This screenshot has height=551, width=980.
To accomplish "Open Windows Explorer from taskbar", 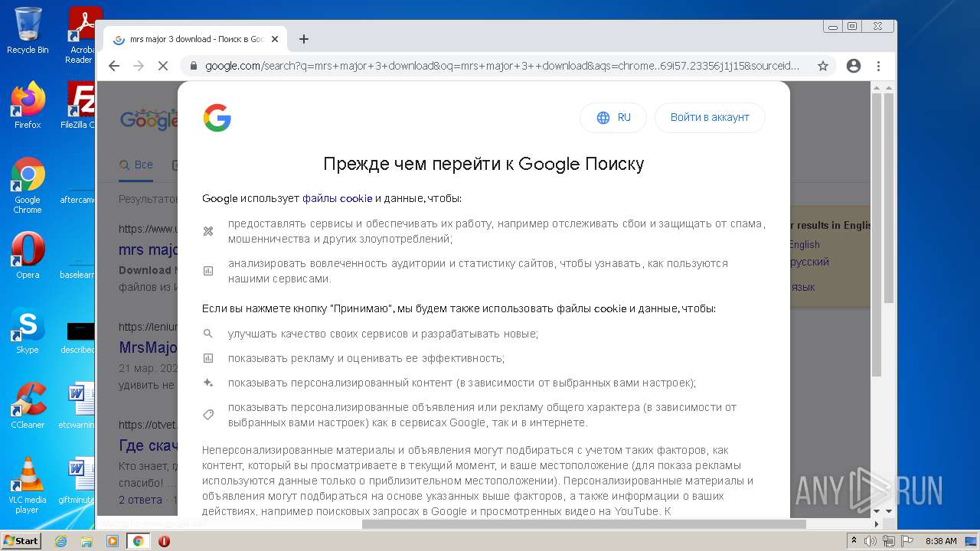I will click(x=87, y=541).
